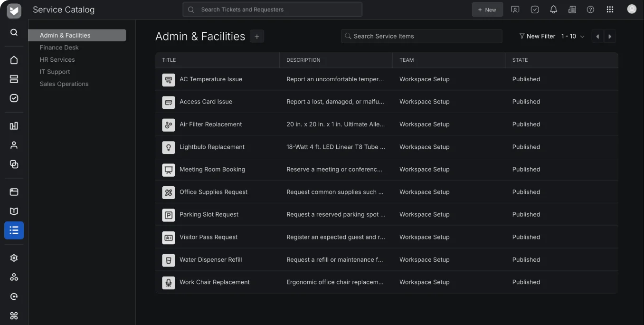Open the Requesters person icon in the sidebar
644x325 pixels.
[x=14, y=145]
